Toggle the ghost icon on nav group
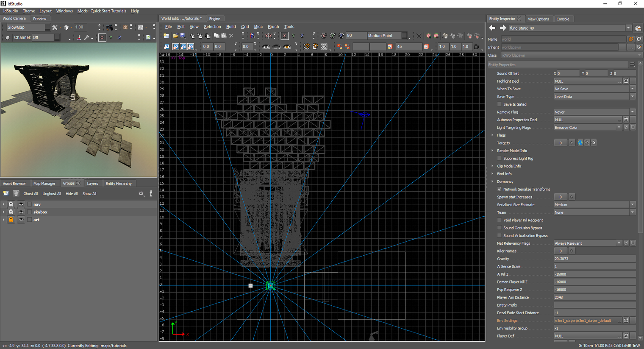 [x=11, y=204]
